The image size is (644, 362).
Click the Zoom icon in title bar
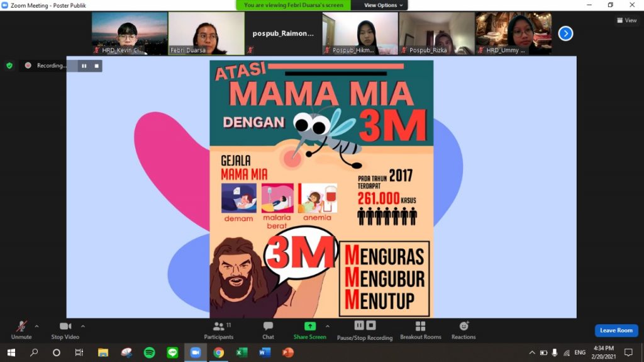[x=4, y=5]
